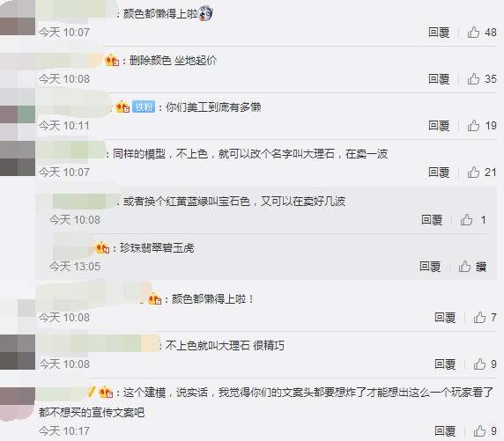This screenshot has width=504, height=441.
Task: Open avatar of the 同样的模型 commenter
Action: 18,158
